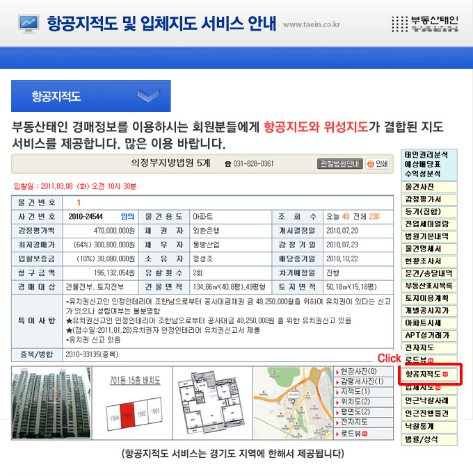Click the monitor chart icon in header
Screen dimensions: 473x476
point(29,23)
